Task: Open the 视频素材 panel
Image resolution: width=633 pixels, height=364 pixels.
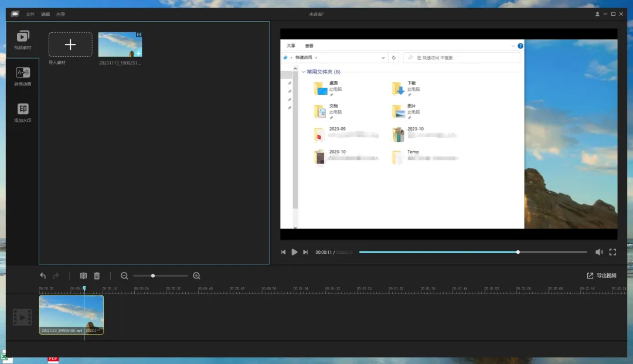Action: pyautogui.click(x=23, y=40)
